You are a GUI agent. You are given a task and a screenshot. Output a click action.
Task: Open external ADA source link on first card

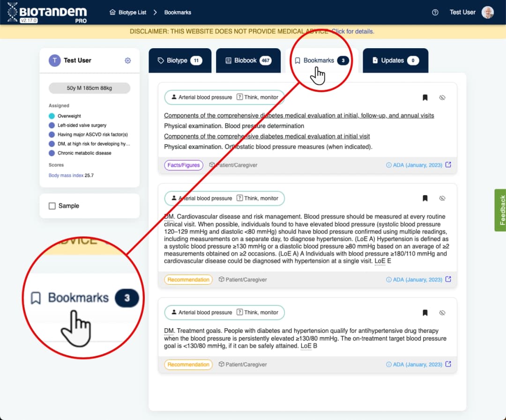pyautogui.click(x=448, y=165)
